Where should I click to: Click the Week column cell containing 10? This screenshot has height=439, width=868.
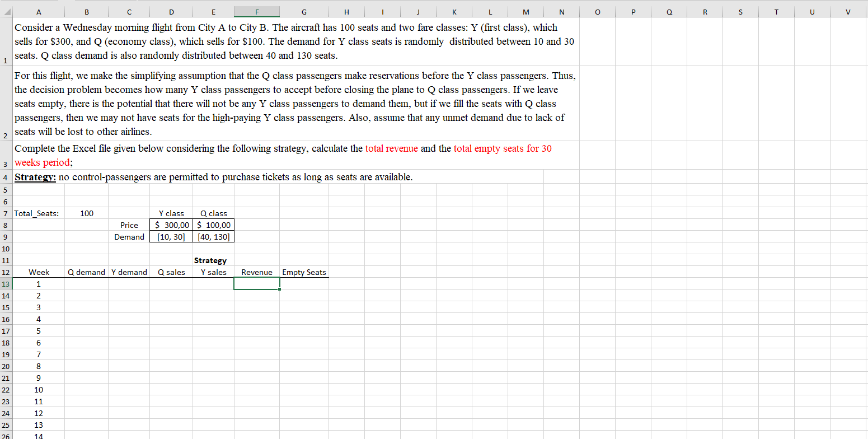pos(39,390)
